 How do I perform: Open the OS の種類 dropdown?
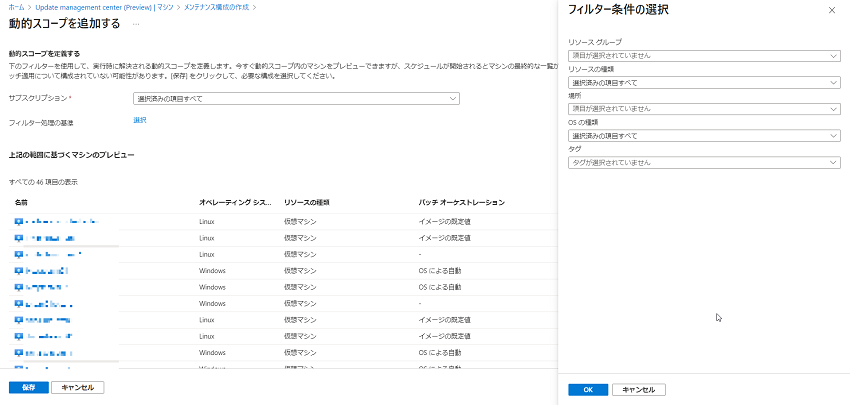[x=703, y=135]
